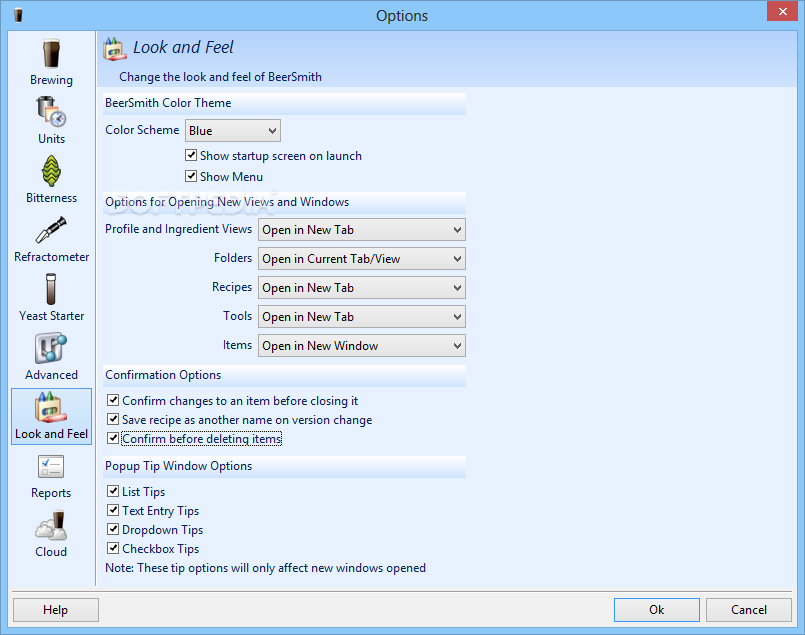Confirm settings with the Ok button
Image resolution: width=805 pixels, height=635 pixels.
point(657,609)
